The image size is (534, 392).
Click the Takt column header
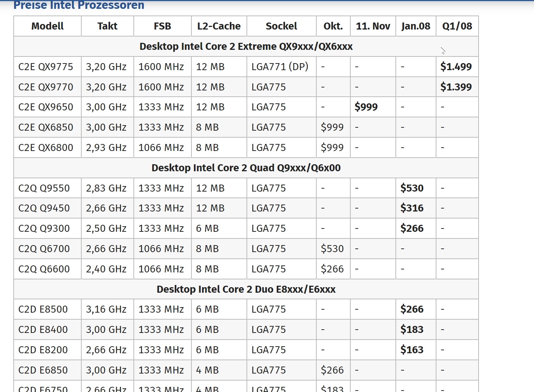pos(107,26)
